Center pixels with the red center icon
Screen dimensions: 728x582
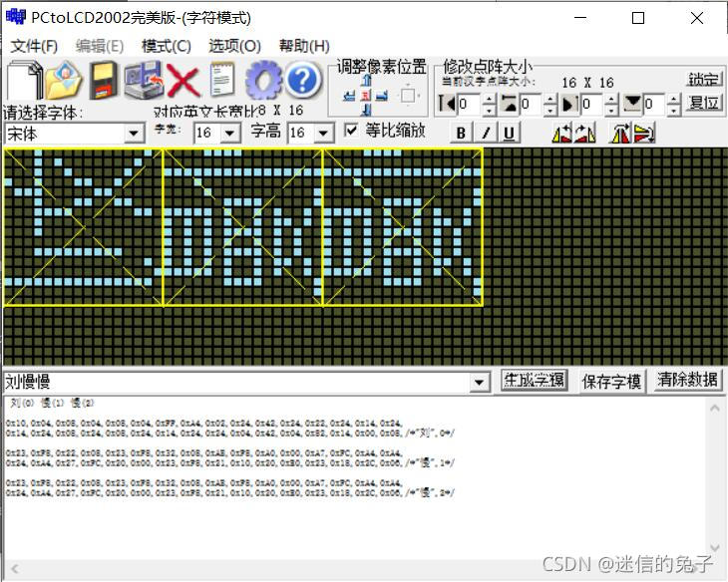[366, 96]
